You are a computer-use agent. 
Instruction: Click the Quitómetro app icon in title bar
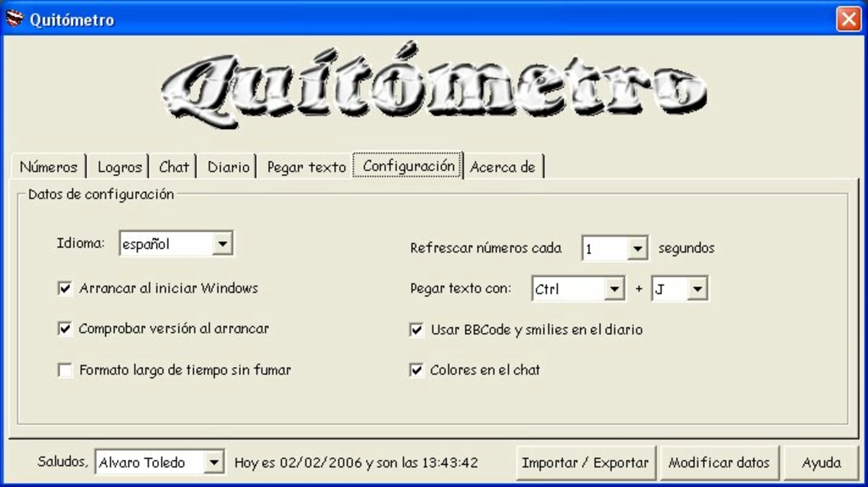coord(15,19)
